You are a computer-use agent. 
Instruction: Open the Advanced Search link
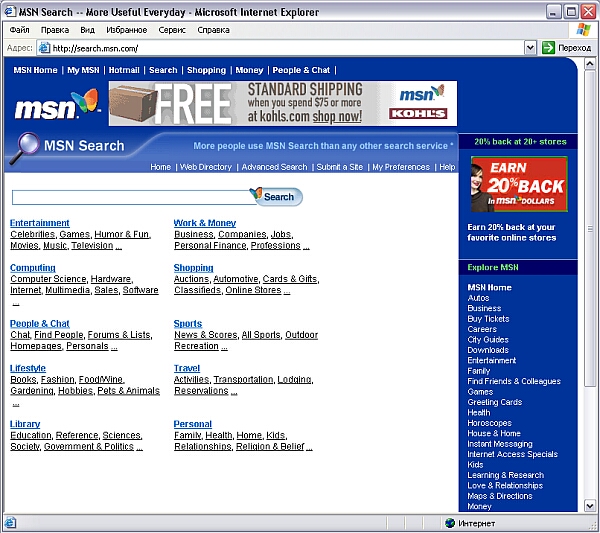[274, 167]
